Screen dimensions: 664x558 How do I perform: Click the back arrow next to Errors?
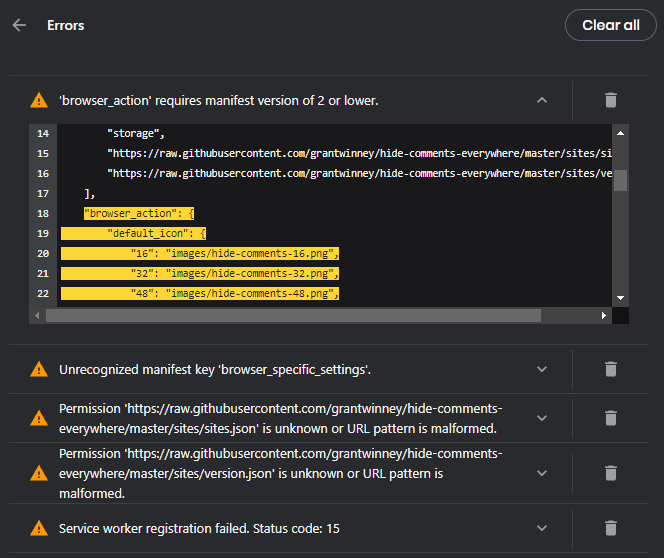19,25
